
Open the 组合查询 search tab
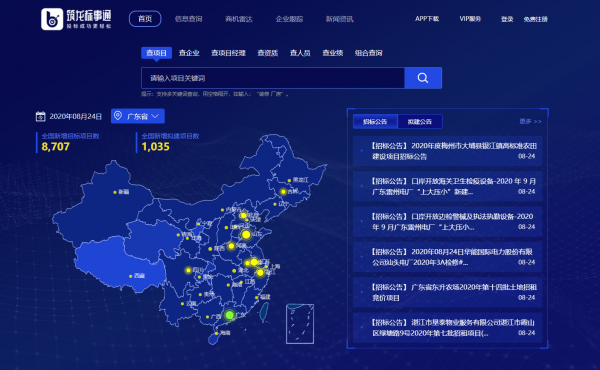[x=368, y=53]
